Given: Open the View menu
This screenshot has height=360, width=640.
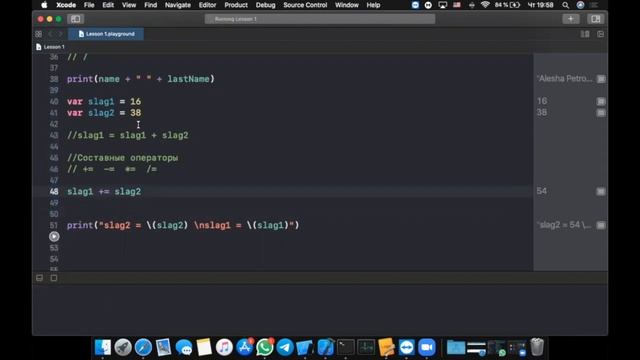Looking at the screenshot, I should click(x=129, y=5).
